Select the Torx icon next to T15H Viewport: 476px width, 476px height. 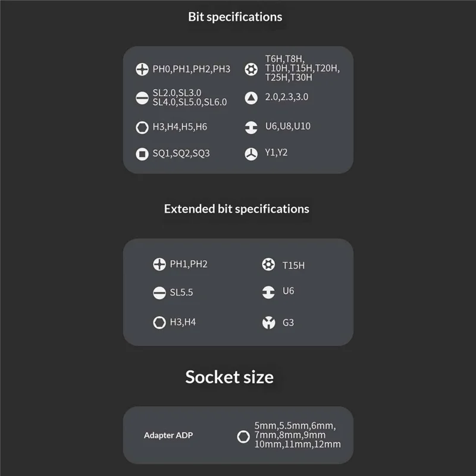268,264
